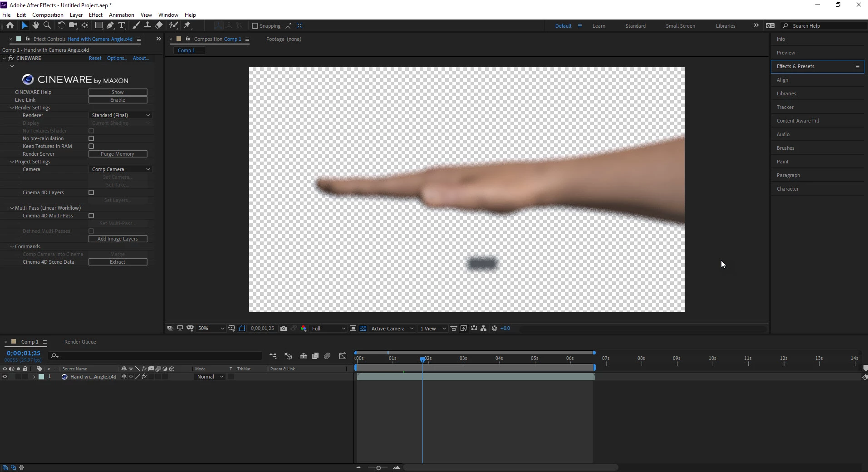Open the Renderer Standard (Final) dropdown
This screenshot has height=472, width=868.
tap(120, 115)
